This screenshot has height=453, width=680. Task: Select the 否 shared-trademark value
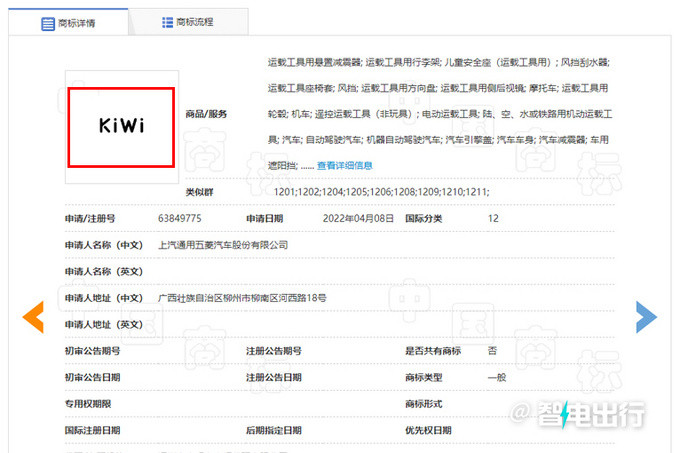pos(492,351)
